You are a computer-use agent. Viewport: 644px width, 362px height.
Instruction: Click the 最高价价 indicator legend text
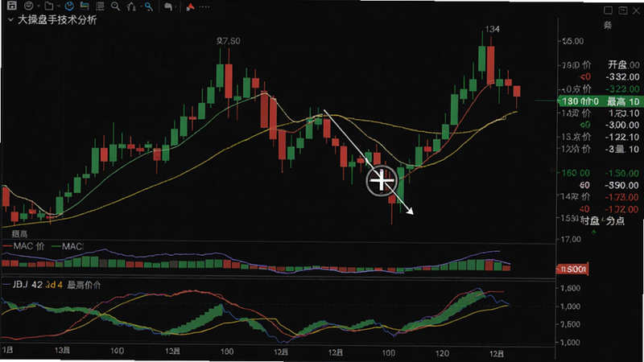pyautogui.click(x=84, y=285)
